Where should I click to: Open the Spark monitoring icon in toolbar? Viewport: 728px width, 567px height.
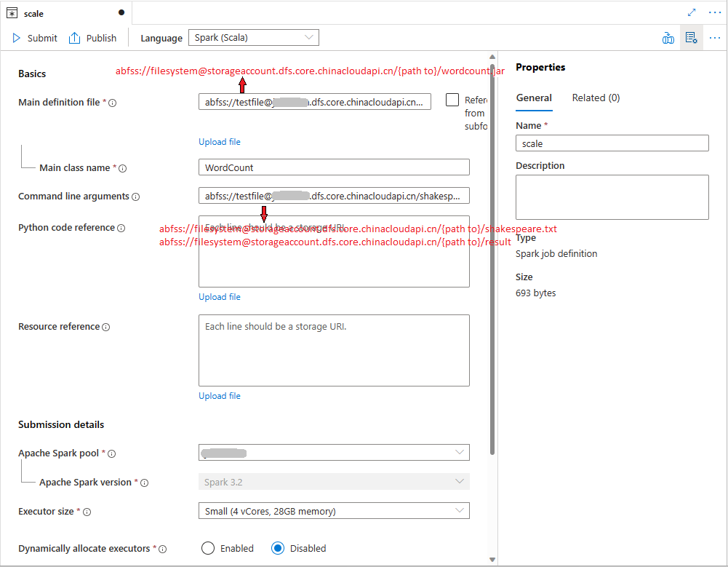[668, 38]
